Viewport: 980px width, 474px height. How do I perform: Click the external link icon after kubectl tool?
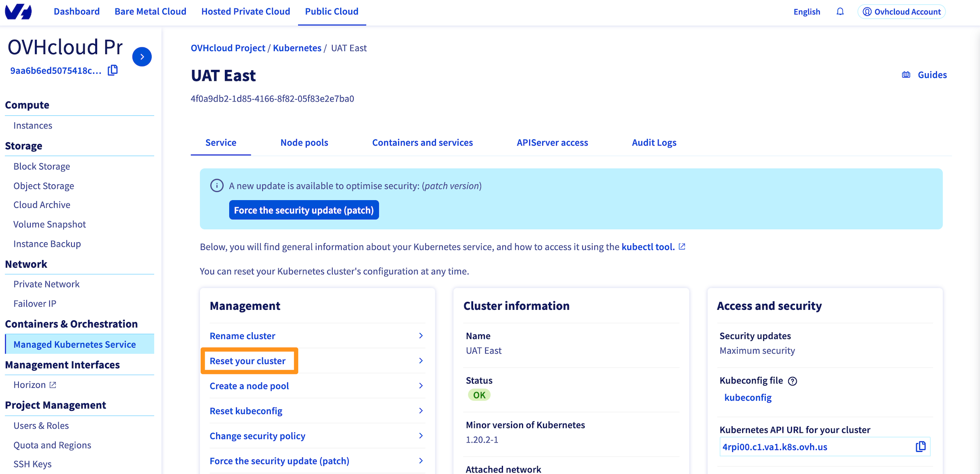pyautogui.click(x=682, y=247)
